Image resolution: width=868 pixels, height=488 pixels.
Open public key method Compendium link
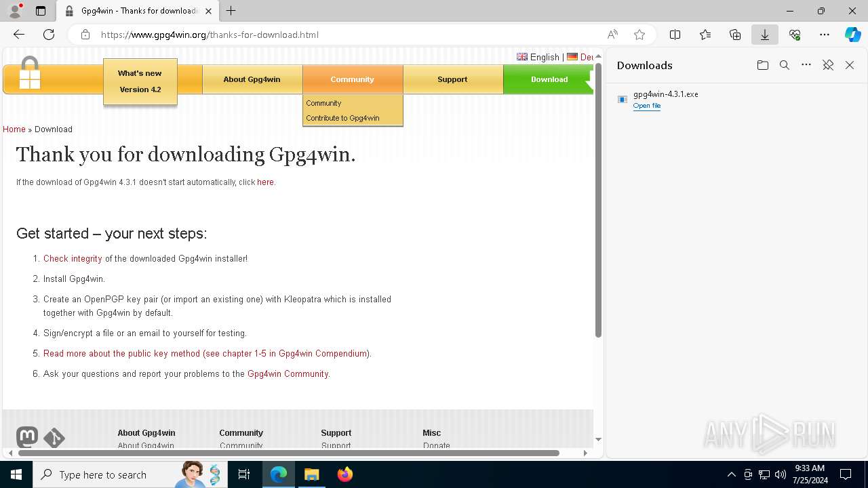point(206,354)
